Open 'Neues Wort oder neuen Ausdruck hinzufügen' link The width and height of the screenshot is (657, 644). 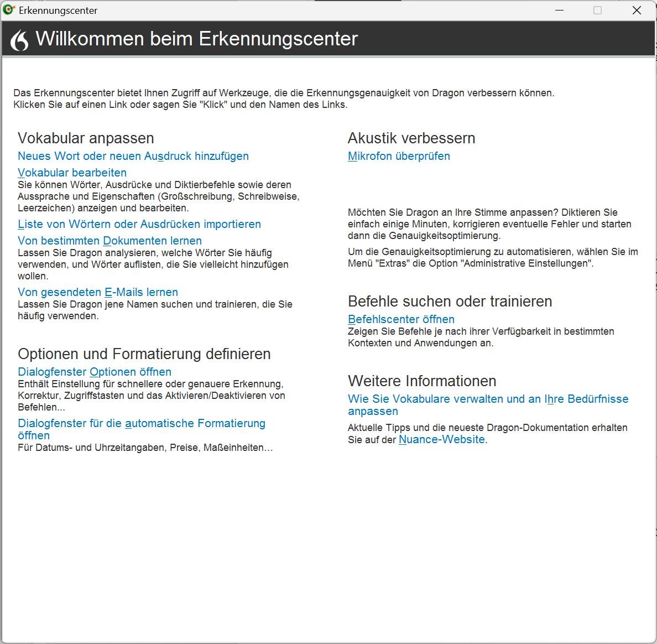tap(133, 157)
